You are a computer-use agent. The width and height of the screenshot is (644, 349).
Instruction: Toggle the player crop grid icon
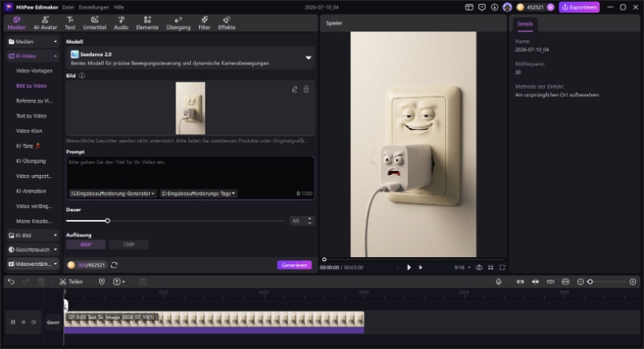tap(490, 268)
